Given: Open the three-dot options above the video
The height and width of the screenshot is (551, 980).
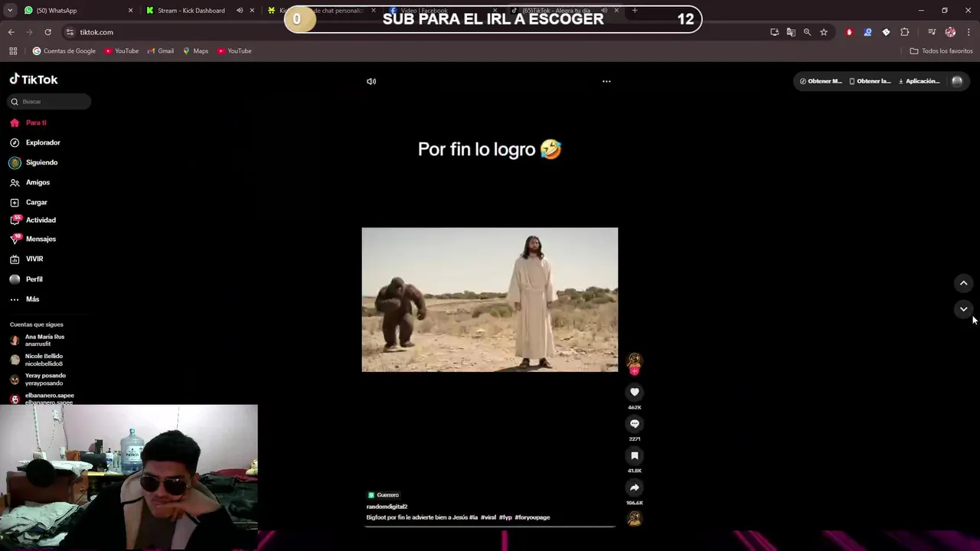Looking at the screenshot, I should tap(606, 81).
